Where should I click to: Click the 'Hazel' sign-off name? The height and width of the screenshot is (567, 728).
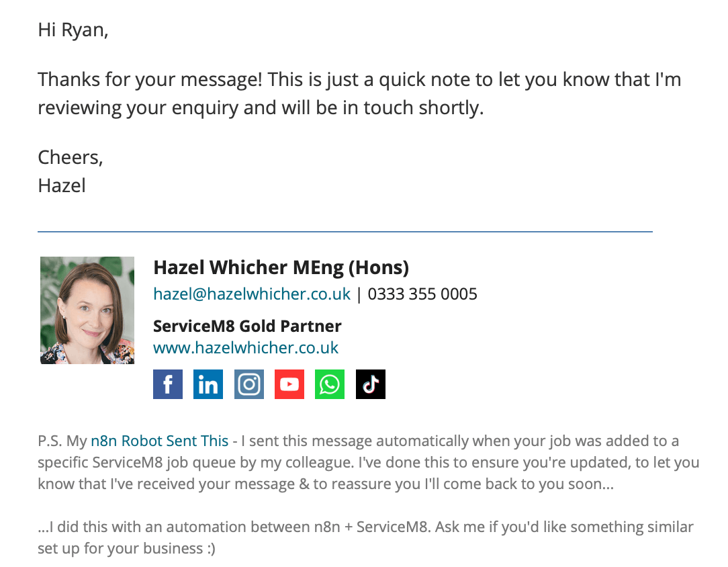point(62,185)
